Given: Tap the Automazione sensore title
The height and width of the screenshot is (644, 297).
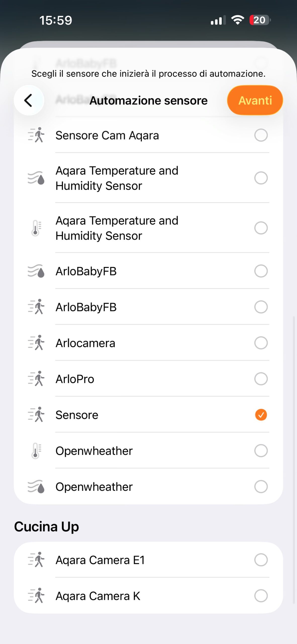Looking at the screenshot, I should click(148, 101).
